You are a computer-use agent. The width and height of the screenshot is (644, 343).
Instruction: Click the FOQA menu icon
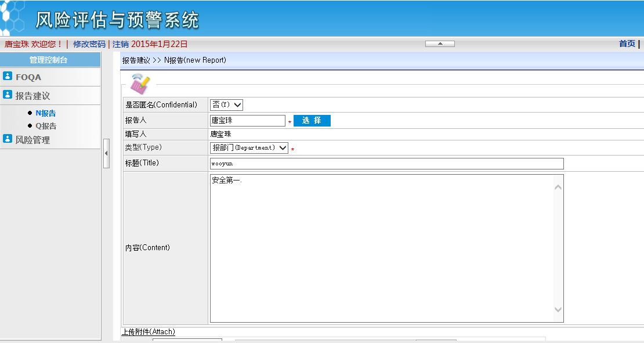pos(8,76)
